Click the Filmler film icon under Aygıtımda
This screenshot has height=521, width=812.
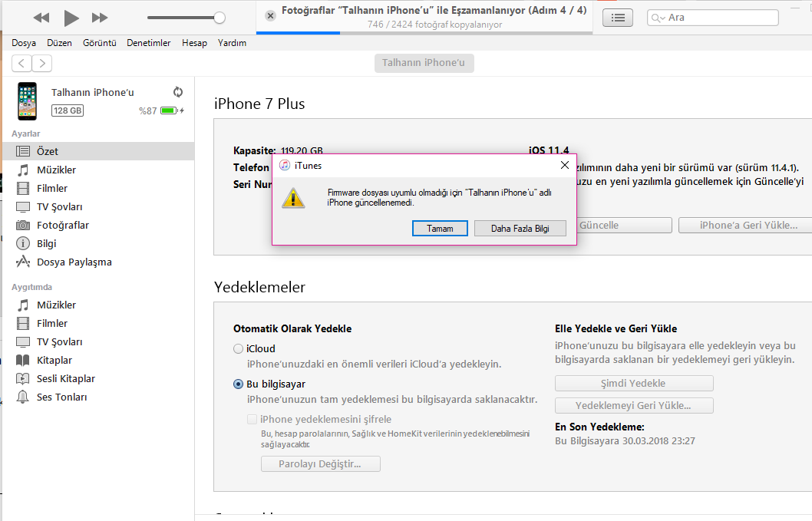[23, 324]
